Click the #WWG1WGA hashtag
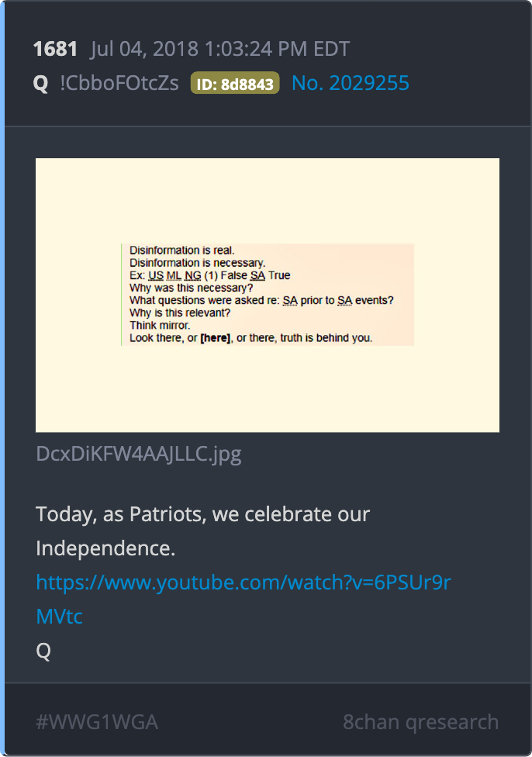Viewport: 532px width, 757px height. click(x=97, y=722)
